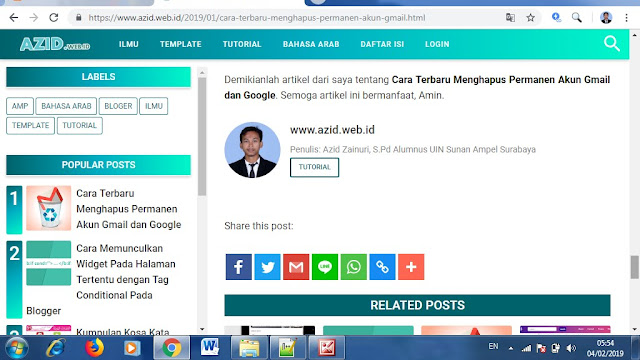Open trash bin thumbnail of popular post 1
Viewport: 640px width, 360px height.
pos(49,208)
